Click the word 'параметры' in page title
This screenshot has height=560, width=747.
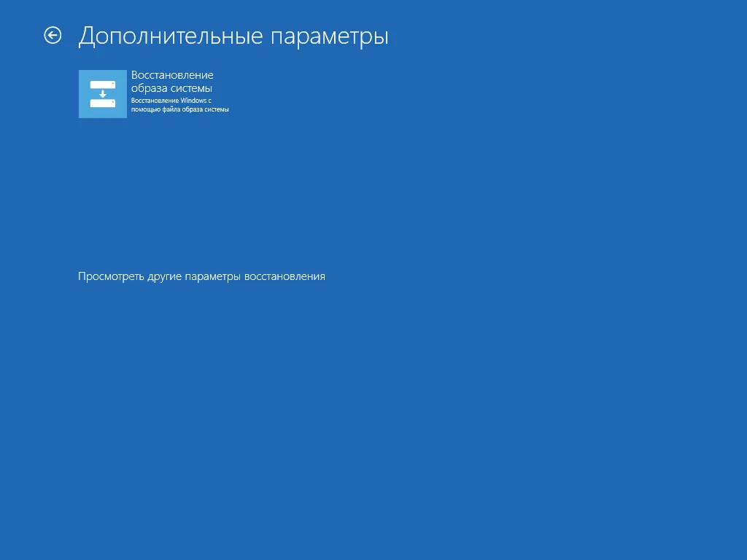click(x=330, y=36)
